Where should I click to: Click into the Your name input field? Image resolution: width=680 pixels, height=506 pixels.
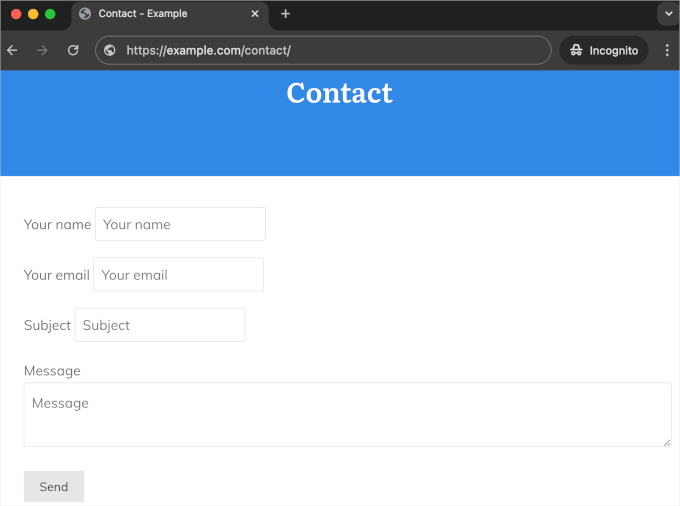click(x=180, y=224)
